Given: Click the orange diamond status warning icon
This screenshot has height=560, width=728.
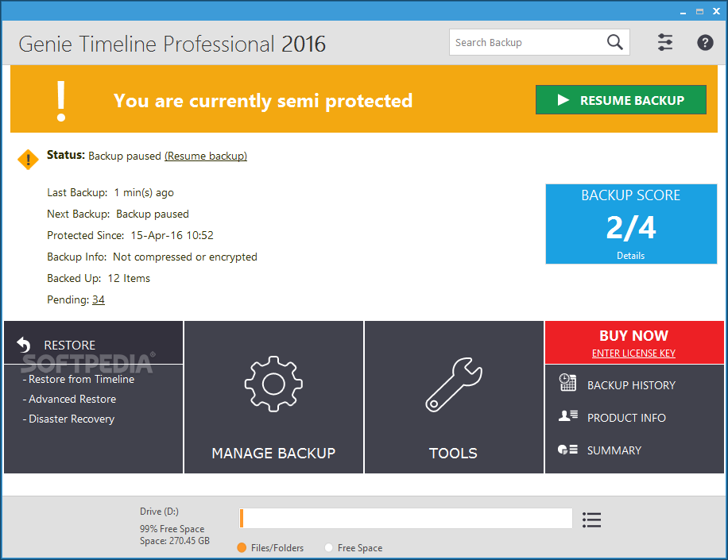Looking at the screenshot, I should [28, 160].
